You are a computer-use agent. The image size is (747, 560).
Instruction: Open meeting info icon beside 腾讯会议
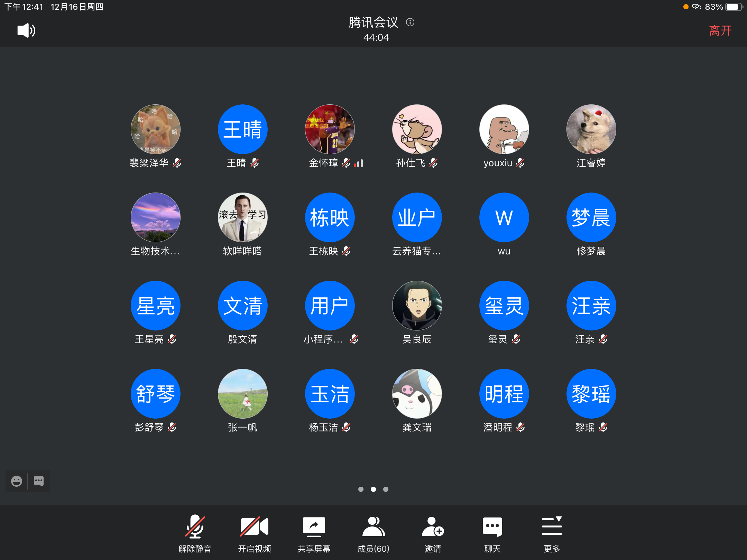[x=410, y=22]
